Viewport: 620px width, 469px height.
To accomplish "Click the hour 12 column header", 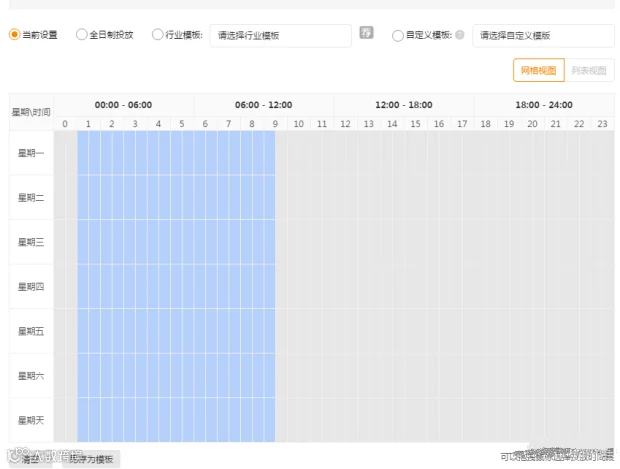I will (346, 124).
